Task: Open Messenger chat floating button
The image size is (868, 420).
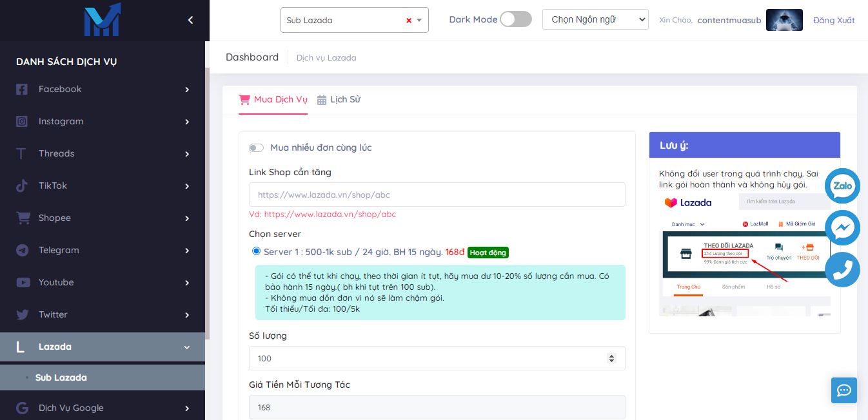Action: tap(842, 227)
